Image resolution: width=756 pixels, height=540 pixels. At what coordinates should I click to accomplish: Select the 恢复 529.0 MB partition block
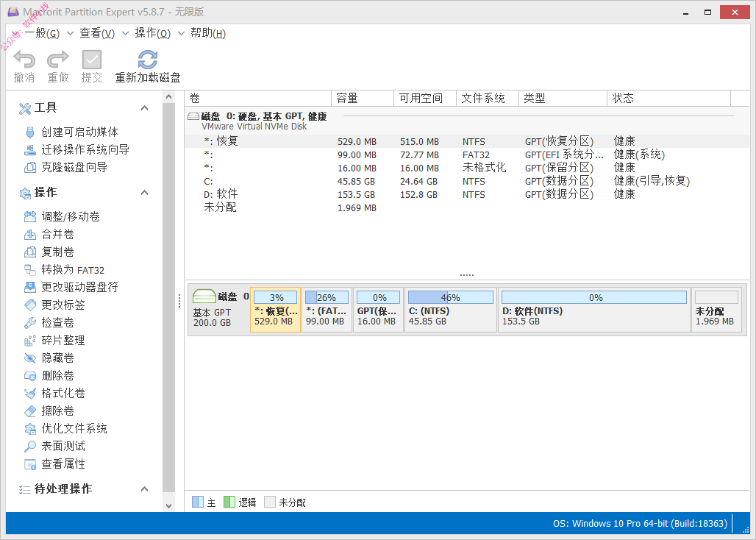(x=275, y=310)
